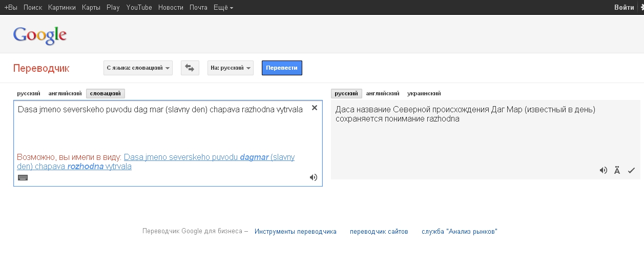Viewport: 644px width, 264px height.
Task: Open Поиск in top bar
Action: click(33, 8)
